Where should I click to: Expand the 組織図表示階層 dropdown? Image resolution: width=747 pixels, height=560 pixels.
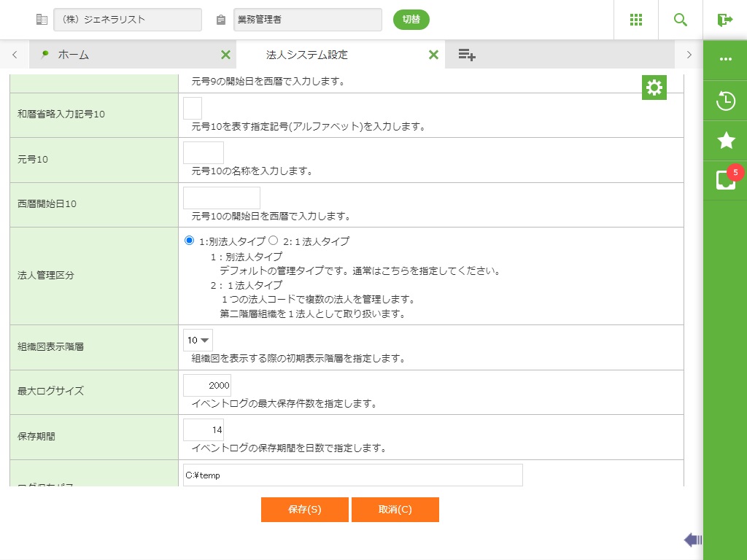click(x=198, y=340)
